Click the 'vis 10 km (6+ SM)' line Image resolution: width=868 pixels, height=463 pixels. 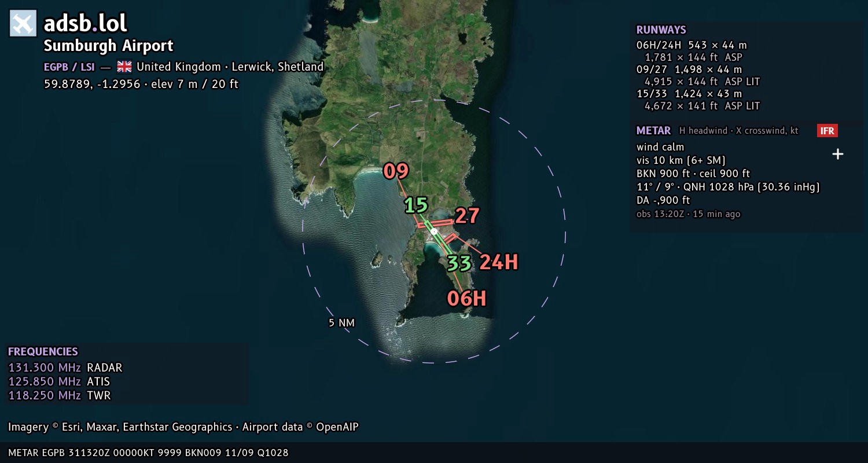pos(681,160)
